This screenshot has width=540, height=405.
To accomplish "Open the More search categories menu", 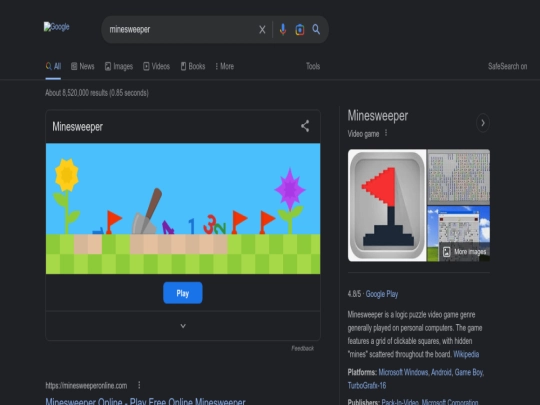I will point(225,66).
